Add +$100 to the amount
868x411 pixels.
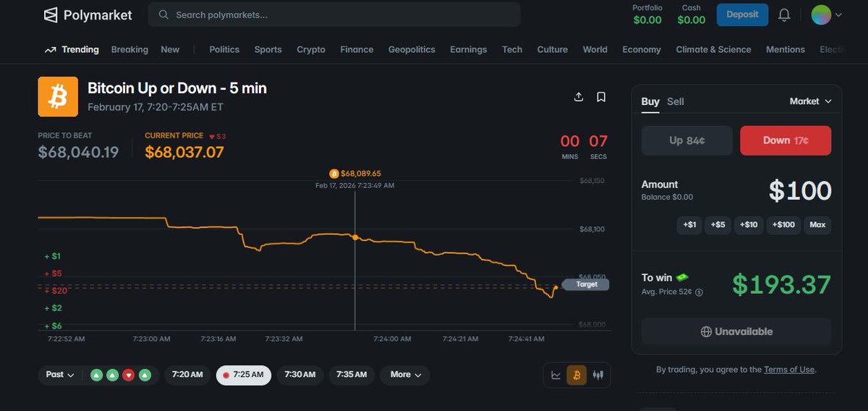[783, 225]
